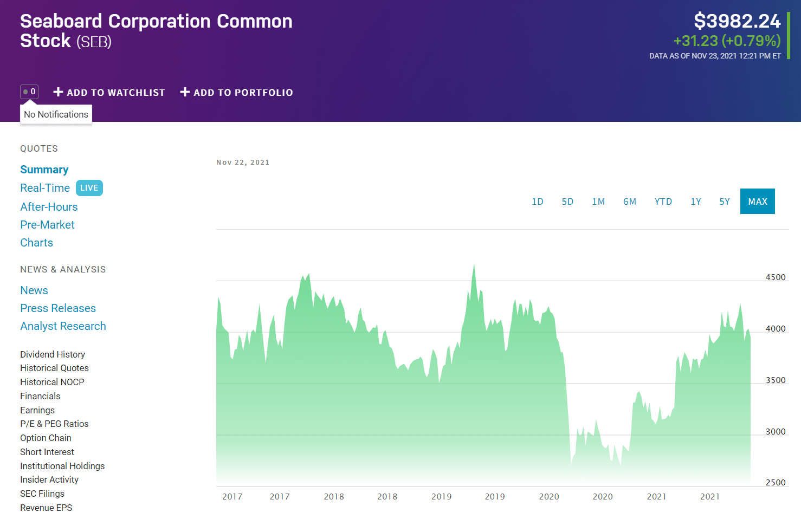
Task: View Institutional Holdings
Action: pos(62,466)
